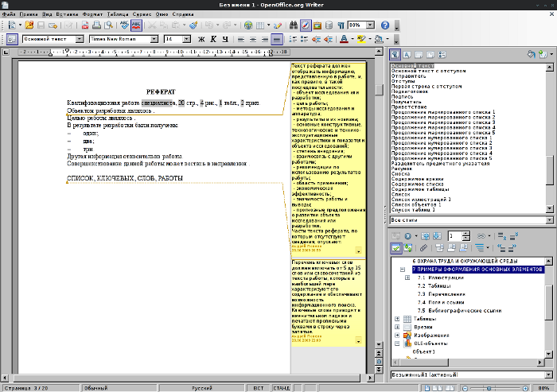Image resolution: width=557 pixels, height=392 pixels.
Task: Click the page number field in Navigator
Action: coord(455,235)
